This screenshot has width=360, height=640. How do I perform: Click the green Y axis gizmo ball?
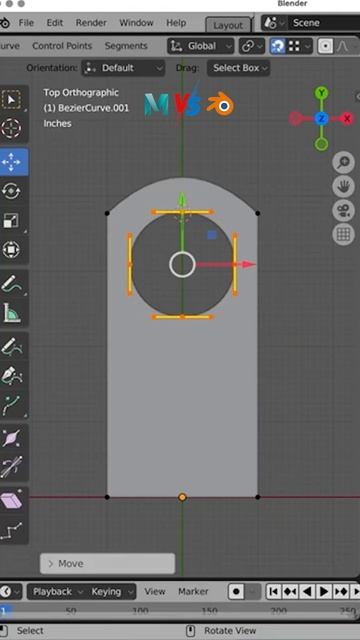[322, 93]
